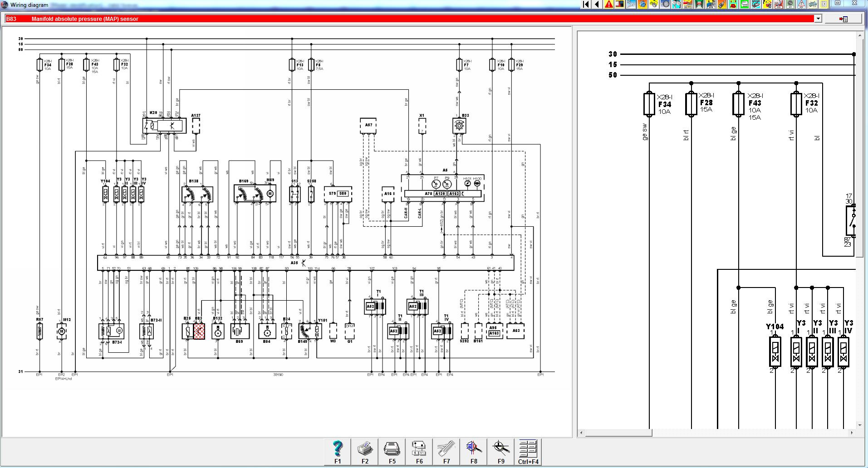Screen dimensions: 868x468
Task: Open the blue globe toolbar icon
Action: coord(642,4)
